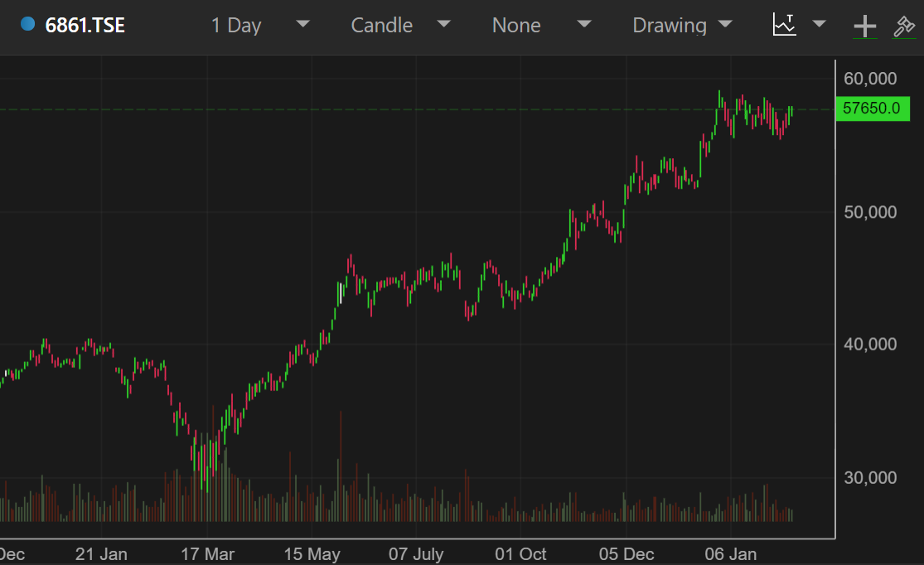
Task: Click the 06 Jan date on time axis
Action: [x=730, y=554]
